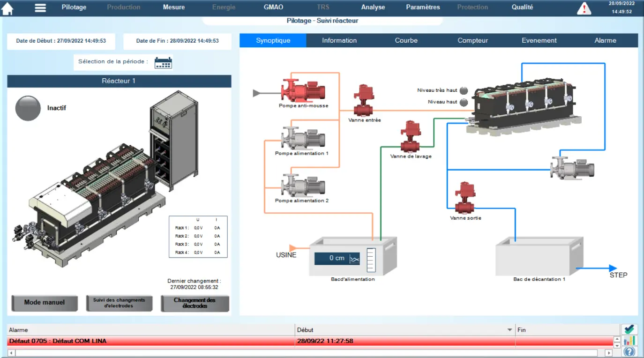Open the Début column sort dropdown

pyautogui.click(x=510, y=330)
